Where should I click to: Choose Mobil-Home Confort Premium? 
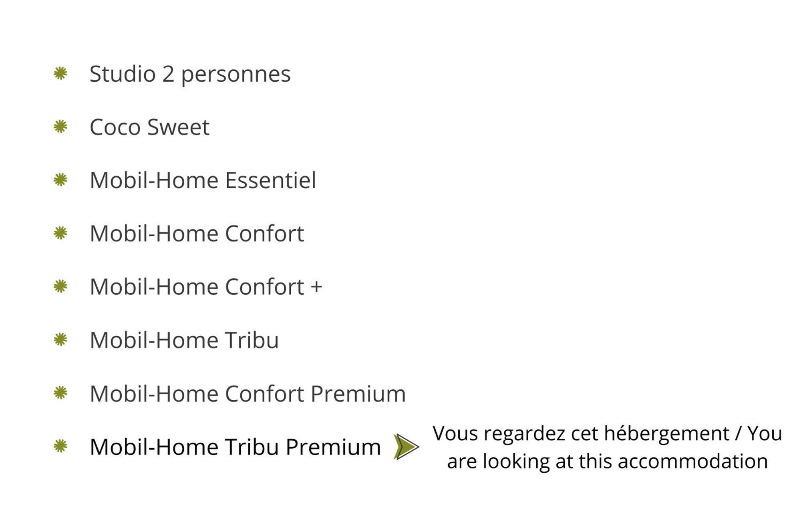pyautogui.click(x=248, y=393)
